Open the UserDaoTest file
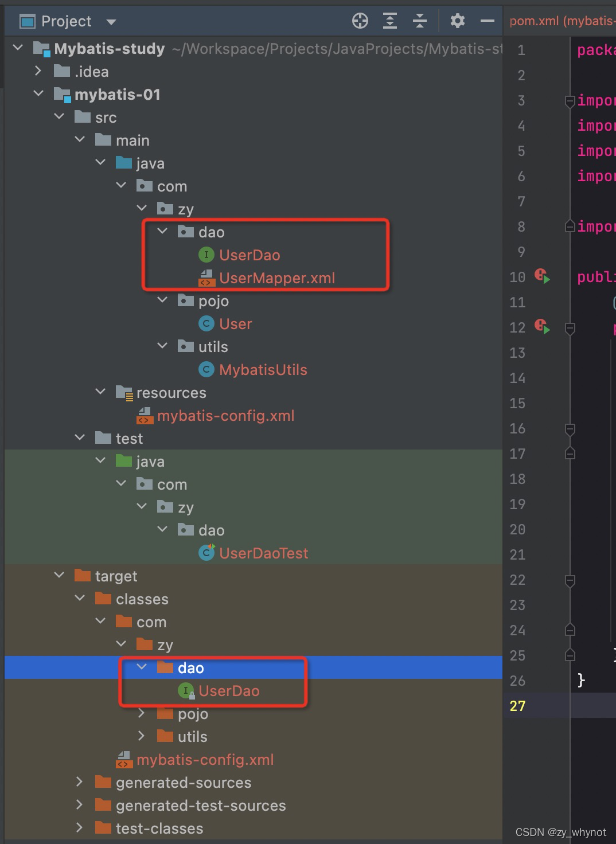This screenshot has height=844, width=616. (x=264, y=553)
